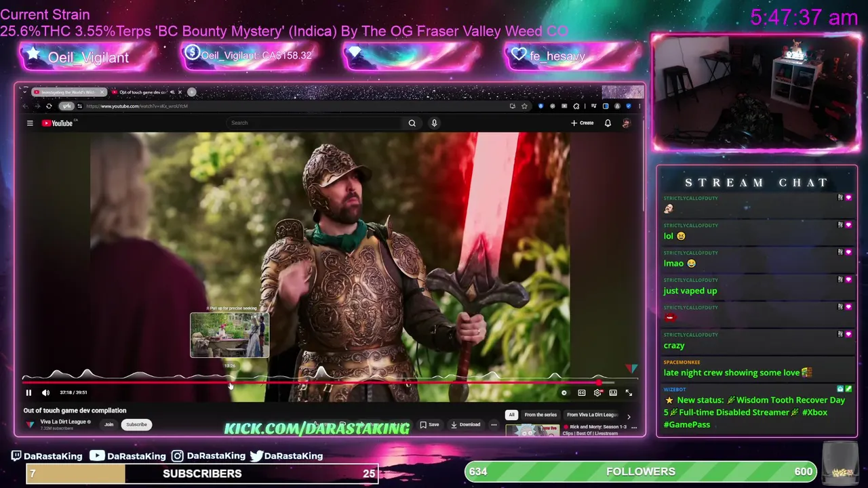Open the YouTube hamburger guide menu

(30, 123)
